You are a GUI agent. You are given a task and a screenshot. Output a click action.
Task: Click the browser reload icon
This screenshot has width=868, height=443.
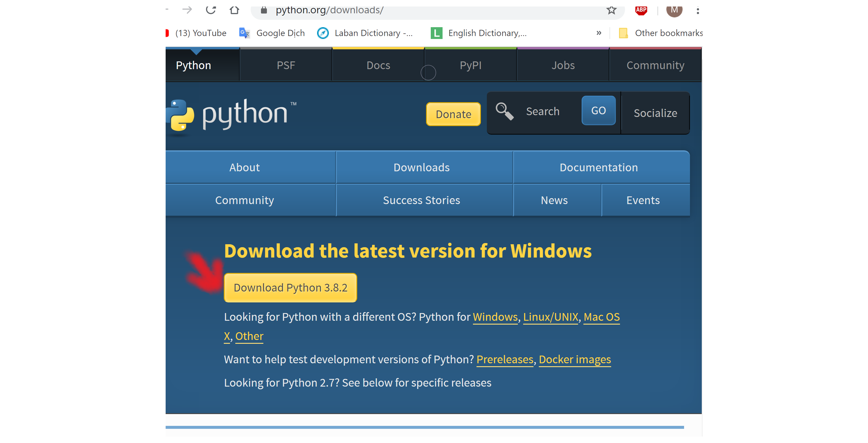tap(211, 10)
